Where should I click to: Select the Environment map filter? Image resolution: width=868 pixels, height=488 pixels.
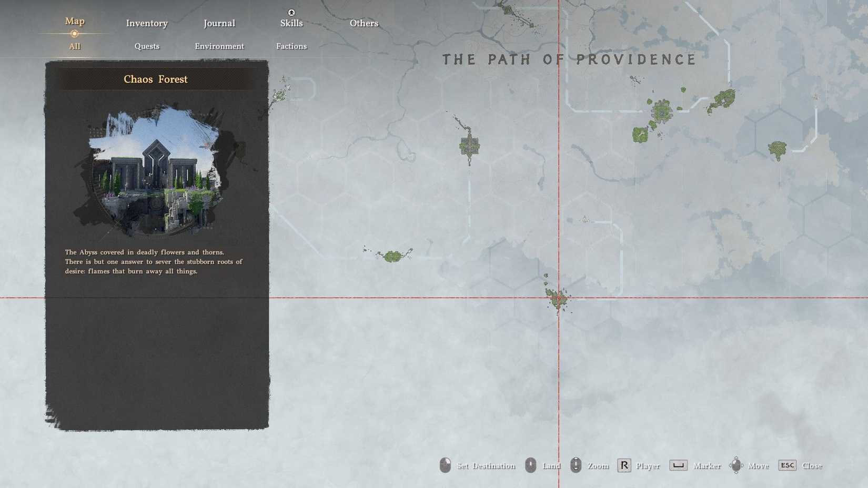219,46
